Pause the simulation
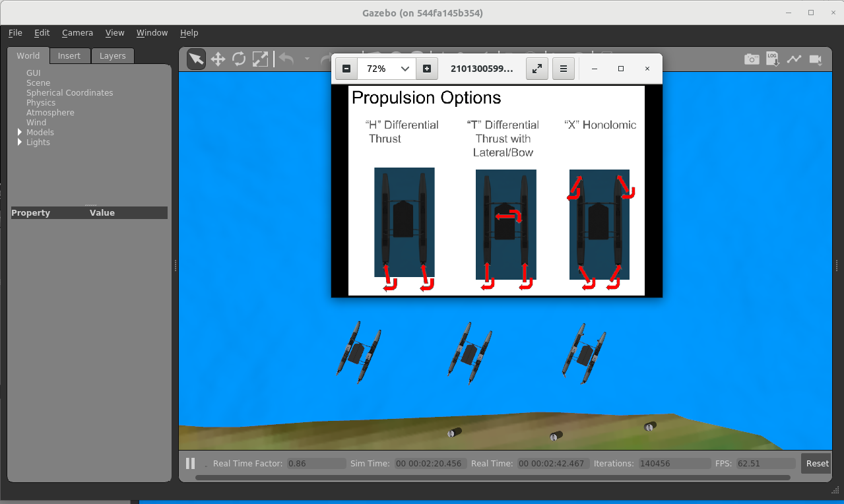Screen dimensions: 844x504 coord(190,463)
